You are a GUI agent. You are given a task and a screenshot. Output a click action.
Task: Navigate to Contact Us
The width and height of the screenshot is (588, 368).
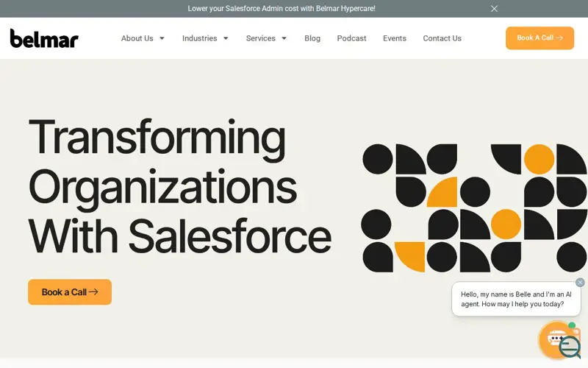(x=442, y=38)
